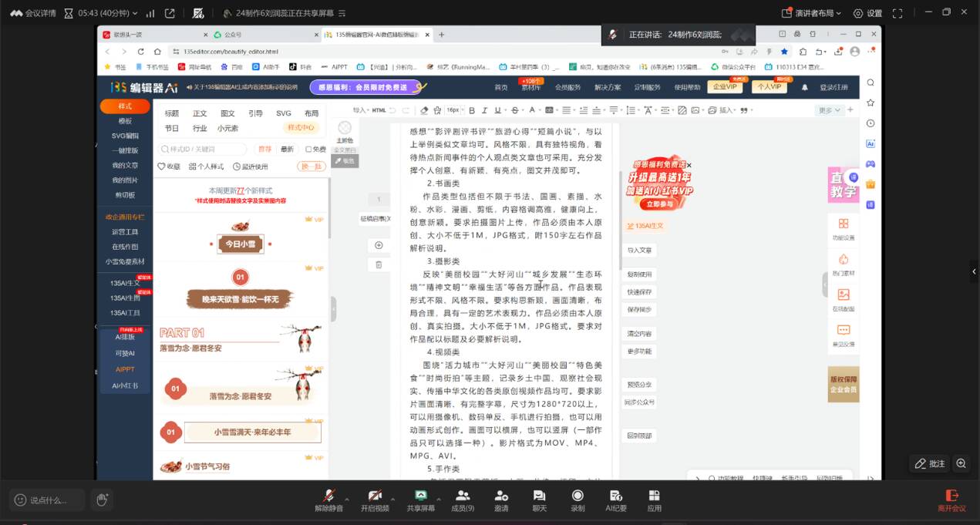Select the SVG style category tab

284,113
